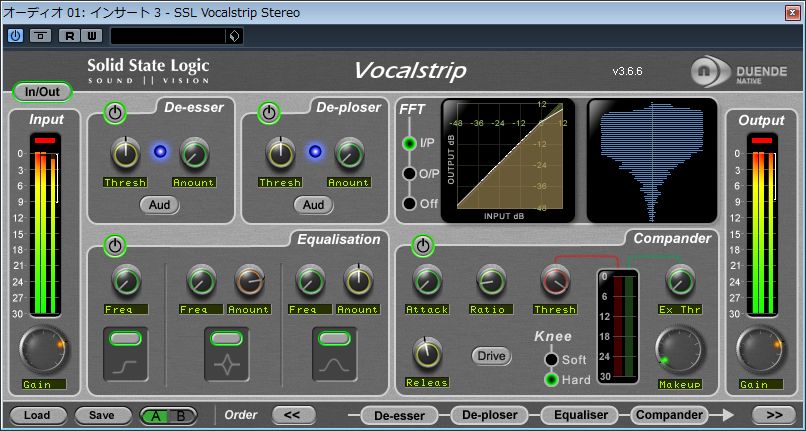This screenshot has height=431, width=806.
Task: Select the Hard knee option
Action: [x=552, y=380]
